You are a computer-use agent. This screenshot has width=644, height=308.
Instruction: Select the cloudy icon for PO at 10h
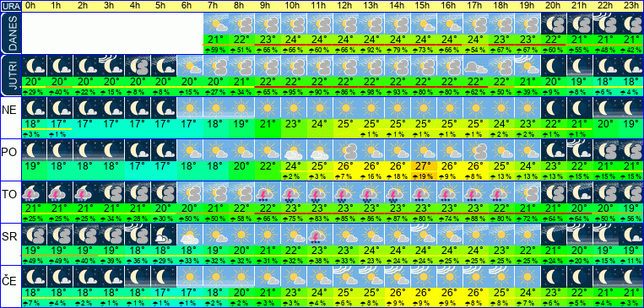(x=293, y=150)
